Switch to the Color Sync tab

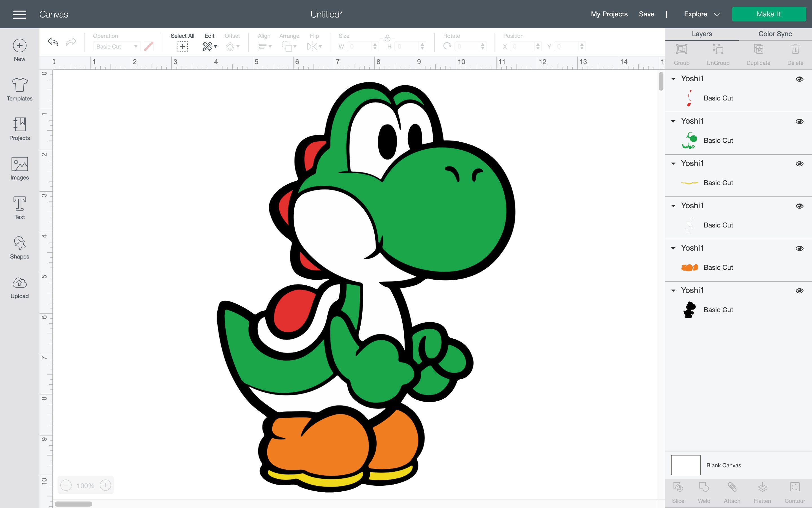coord(775,34)
